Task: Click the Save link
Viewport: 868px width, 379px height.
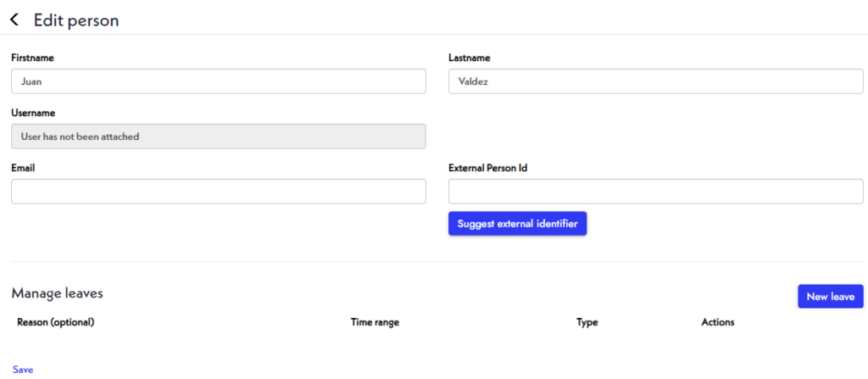Action: point(23,370)
